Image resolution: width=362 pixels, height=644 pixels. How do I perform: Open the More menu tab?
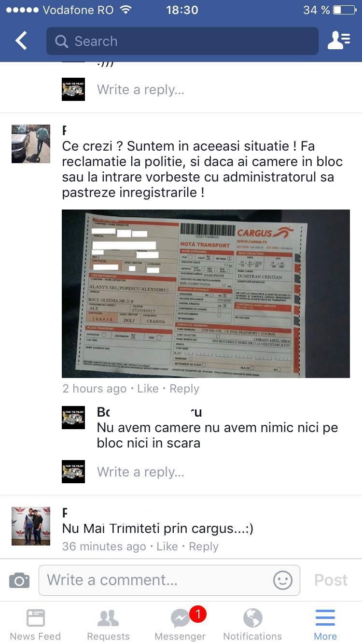click(325, 624)
